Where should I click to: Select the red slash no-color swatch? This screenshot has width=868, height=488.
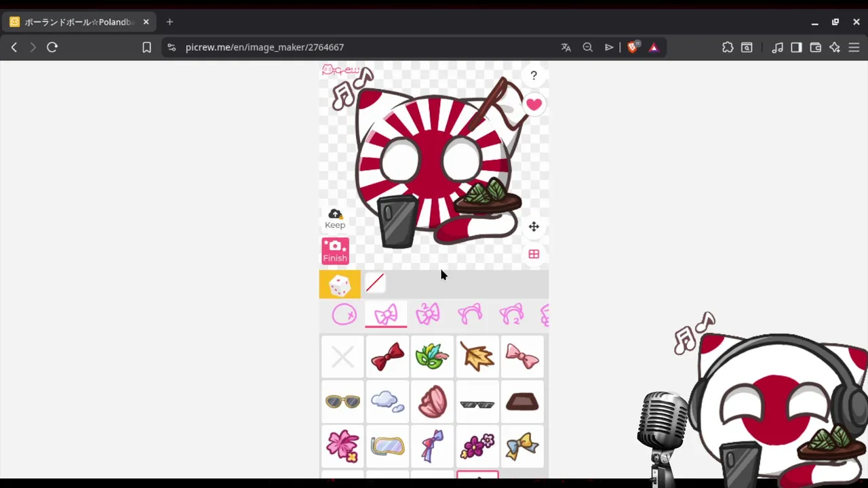coord(375,283)
